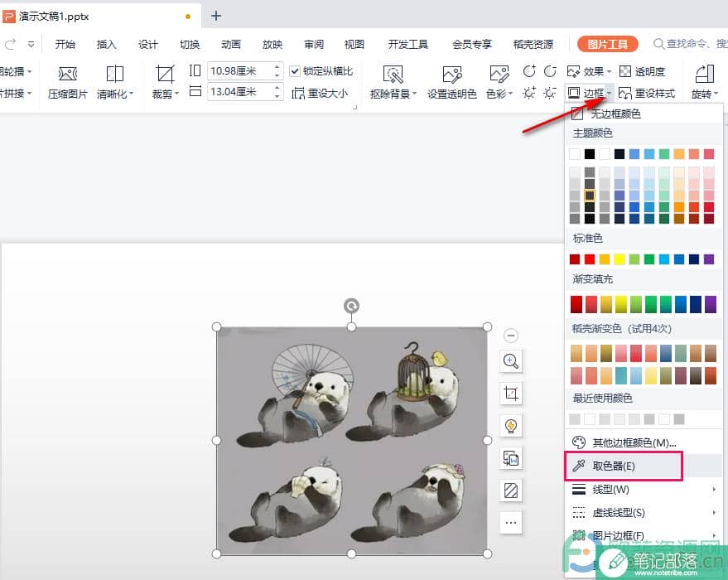The height and width of the screenshot is (580, 728).
Task: Click the Transition (切换) tab
Action: [190, 44]
